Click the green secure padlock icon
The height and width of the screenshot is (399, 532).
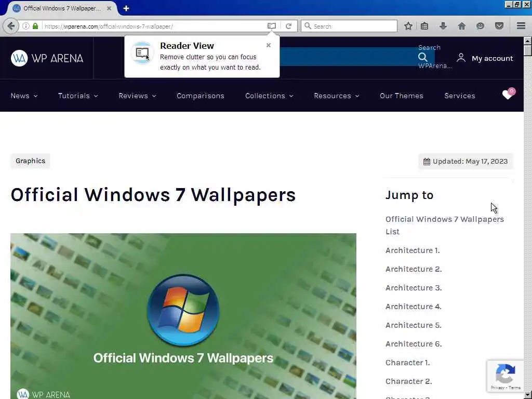35,26
